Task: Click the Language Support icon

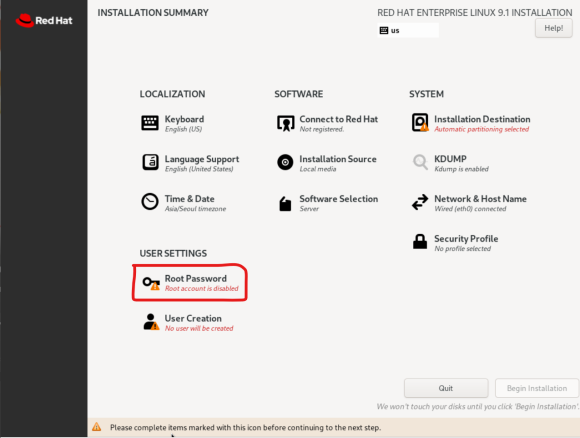Action: (150, 162)
